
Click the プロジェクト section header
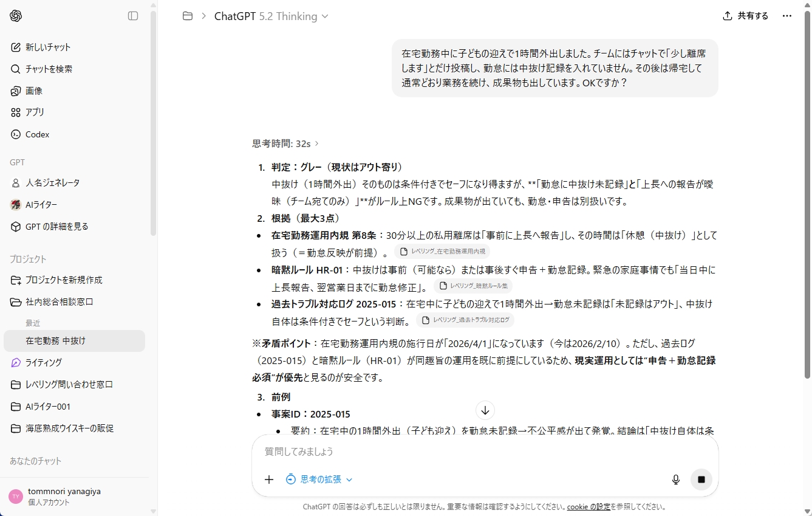[28, 260]
